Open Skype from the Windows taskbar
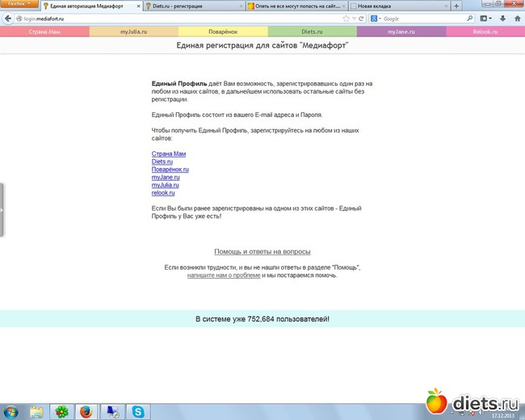Viewport: 525px width, 420px height. (x=138, y=411)
